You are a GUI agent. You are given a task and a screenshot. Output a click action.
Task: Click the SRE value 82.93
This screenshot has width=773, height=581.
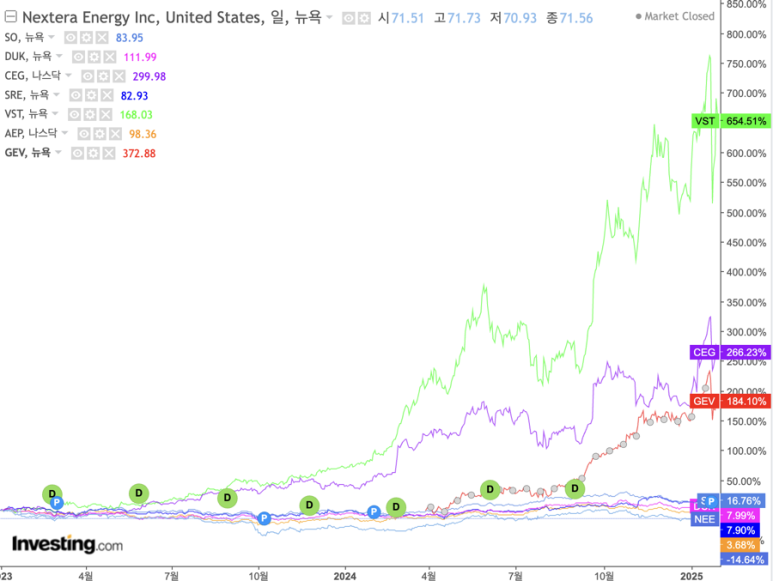134,96
